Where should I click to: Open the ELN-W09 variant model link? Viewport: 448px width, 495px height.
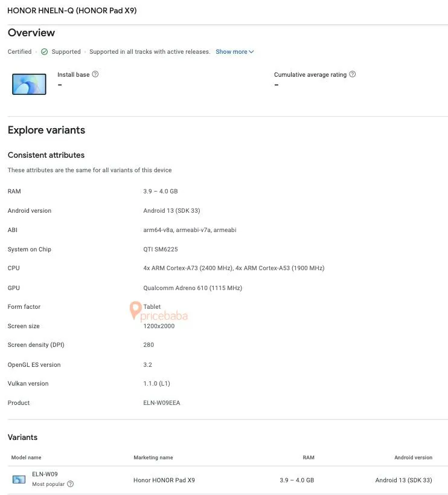tap(45, 474)
